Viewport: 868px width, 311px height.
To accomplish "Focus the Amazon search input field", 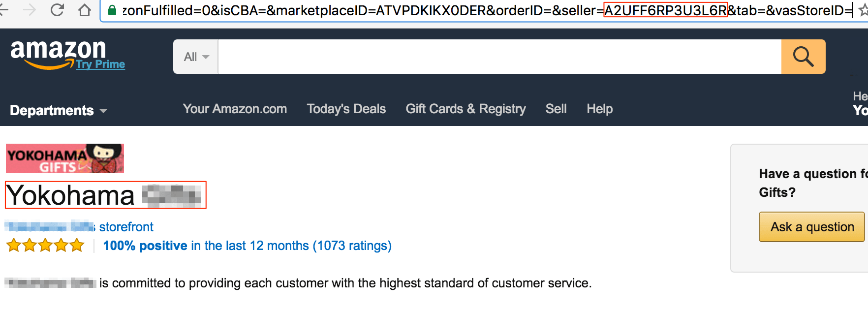I will pyautogui.click(x=499, y=57).
